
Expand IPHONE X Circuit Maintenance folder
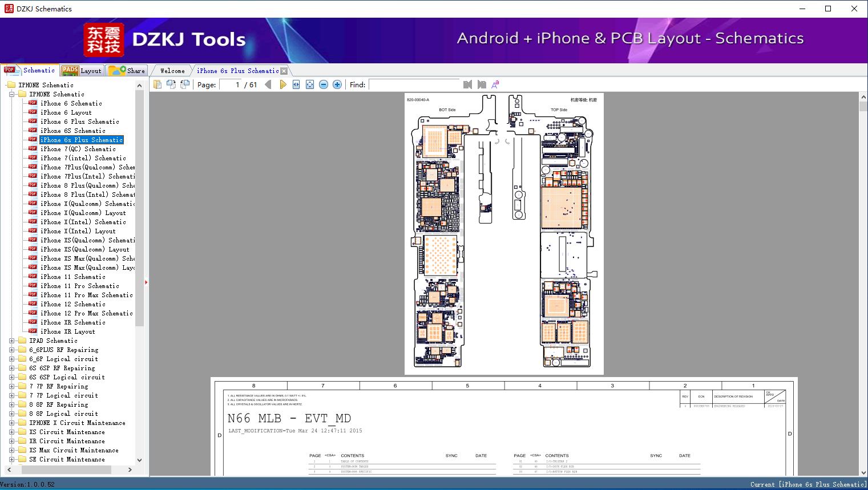[12, 423]
